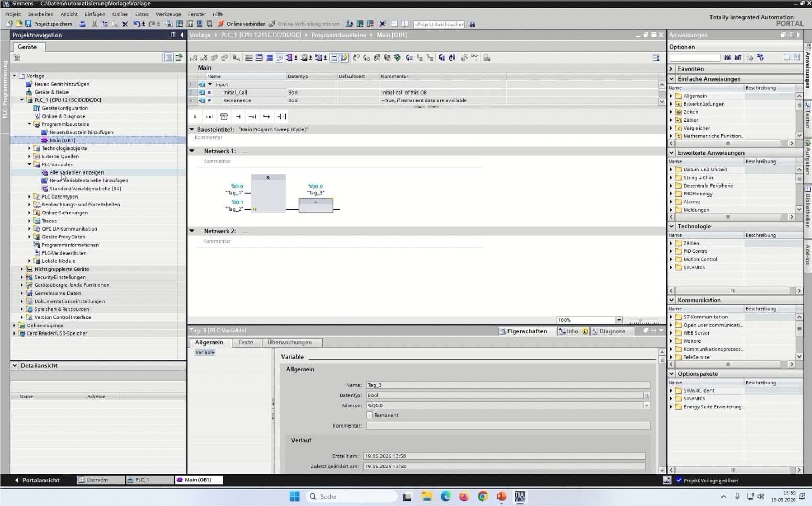Open the PowerPoint icon in taskbar
Image resolution: width=812 pixels, height=506 pixels.
click(501, 496)
